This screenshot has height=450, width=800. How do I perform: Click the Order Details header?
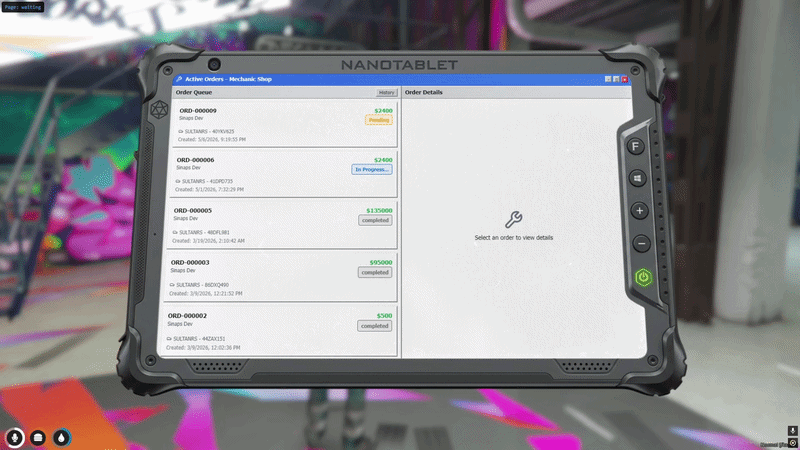click(423, 92)
